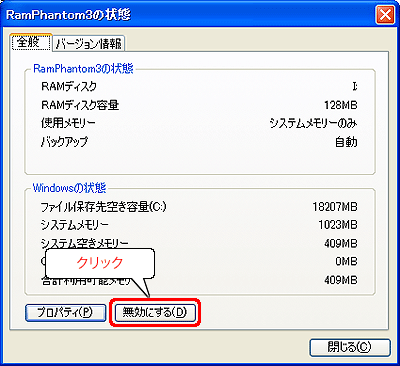This screenshot has width=400, height=366.
Task: Select the 18207MB free space value
Action: (x=335, y=207)
